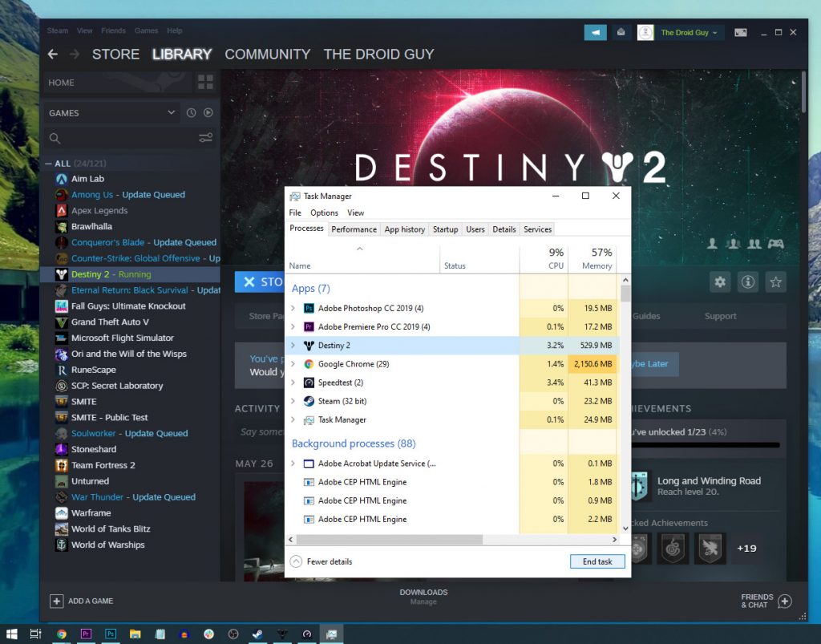This screenshot has width=821, height=644.
Task: Click Task Manager vertical scrollbar thumb
Action: pos(625,294)
